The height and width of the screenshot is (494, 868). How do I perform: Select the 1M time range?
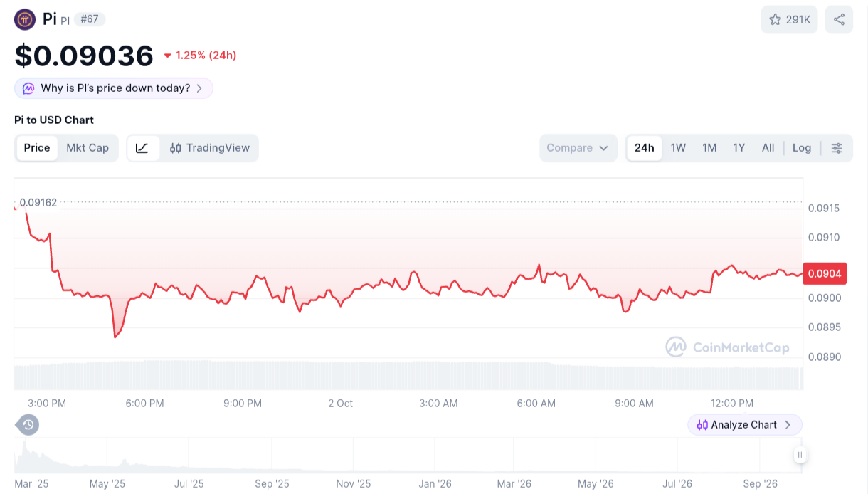[709, 148]
